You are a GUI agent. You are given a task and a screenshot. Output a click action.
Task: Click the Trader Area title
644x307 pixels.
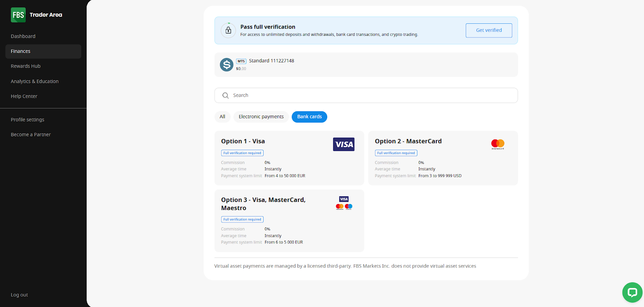tap(46, 15)
